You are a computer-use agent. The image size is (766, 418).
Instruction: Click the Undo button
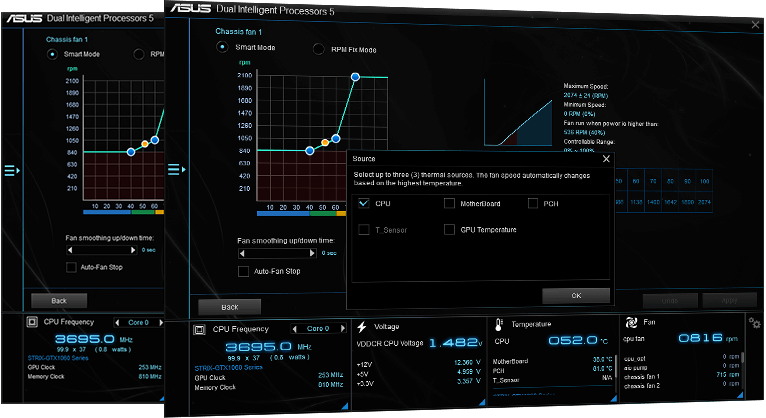[x=670, y=301]
